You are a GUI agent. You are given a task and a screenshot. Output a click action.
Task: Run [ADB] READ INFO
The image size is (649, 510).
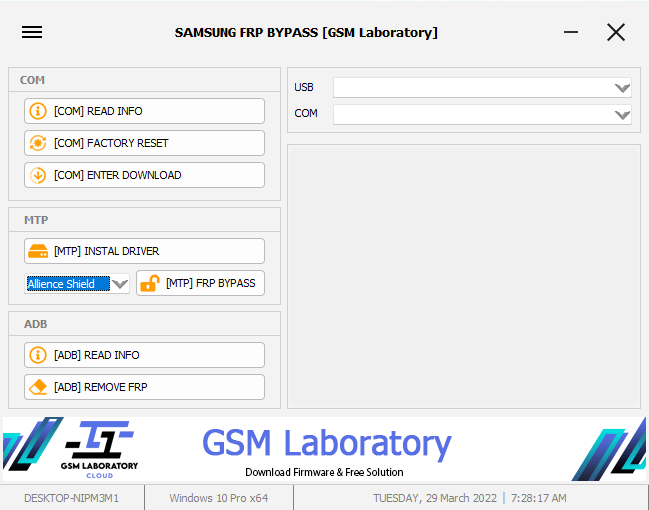(144, 355)
